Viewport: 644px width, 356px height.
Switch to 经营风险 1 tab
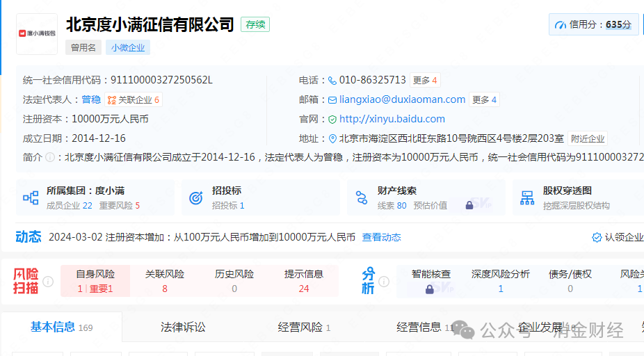coord(304,327)
